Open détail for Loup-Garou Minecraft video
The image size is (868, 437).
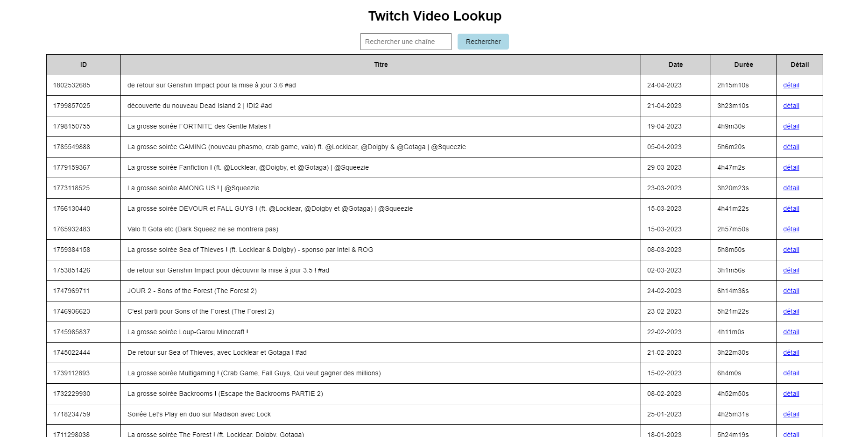(x=791, y=332)
